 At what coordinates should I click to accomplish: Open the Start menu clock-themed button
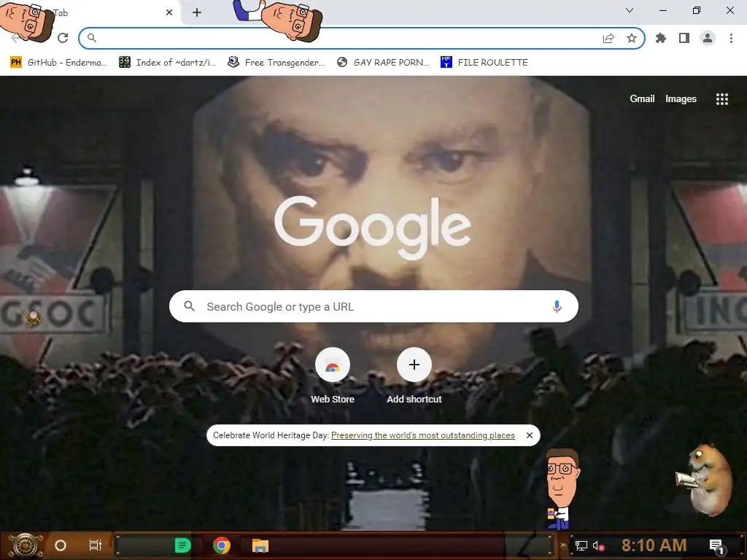pyautogui.click(x=26, y=545)
